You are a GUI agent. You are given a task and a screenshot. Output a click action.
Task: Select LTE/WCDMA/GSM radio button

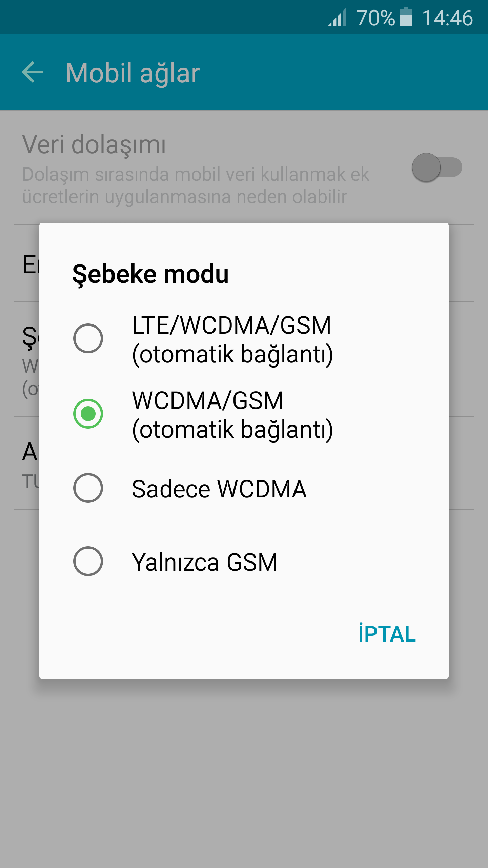88,338
